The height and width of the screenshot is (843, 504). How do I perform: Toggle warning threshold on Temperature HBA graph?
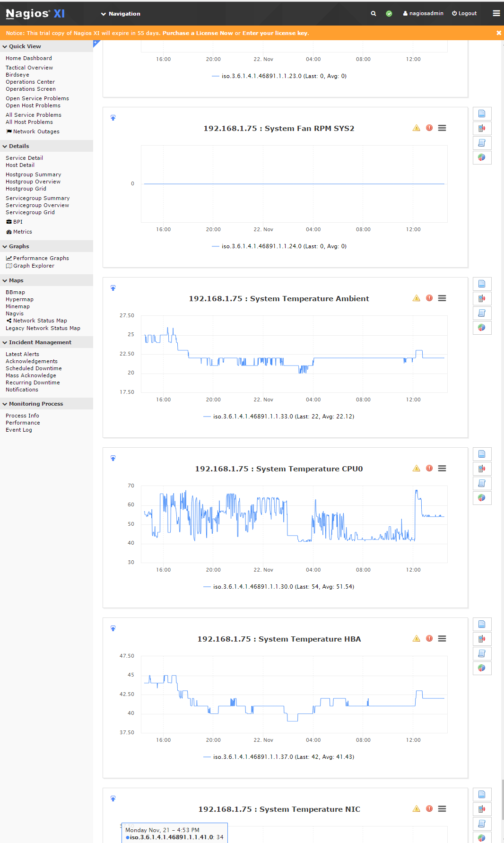pyautogui.click(x=417, y=639)
